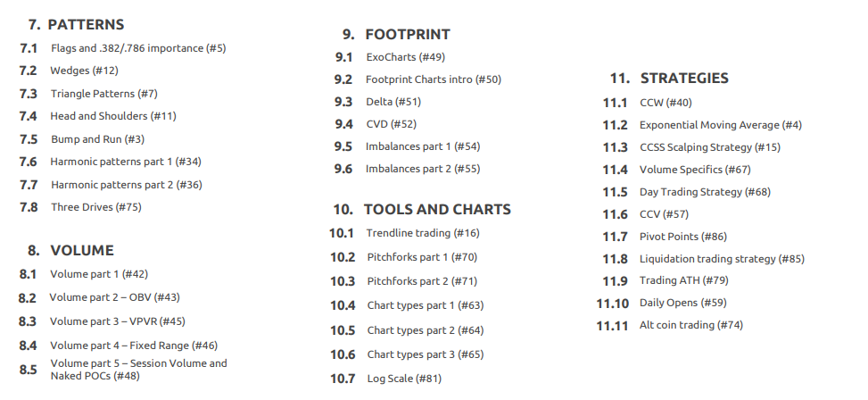Open the CVD (#52) entry

[x=391, y=124]
